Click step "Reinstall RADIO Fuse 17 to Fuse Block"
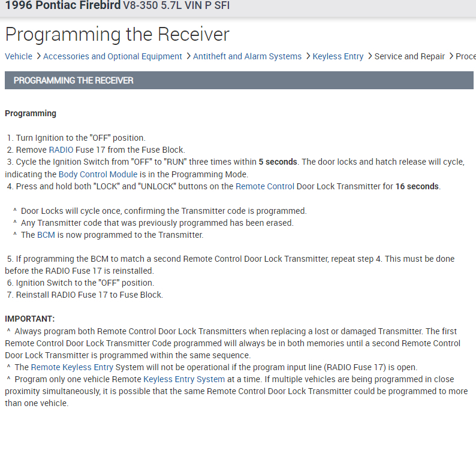476x463 pixels. [85, 295]
